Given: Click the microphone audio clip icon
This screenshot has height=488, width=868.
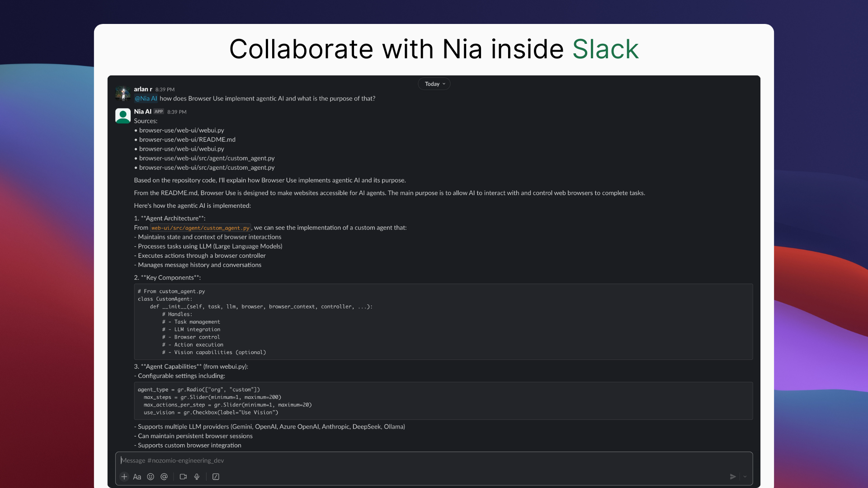Looking at the screenshot, I should (x=197, y=477).
